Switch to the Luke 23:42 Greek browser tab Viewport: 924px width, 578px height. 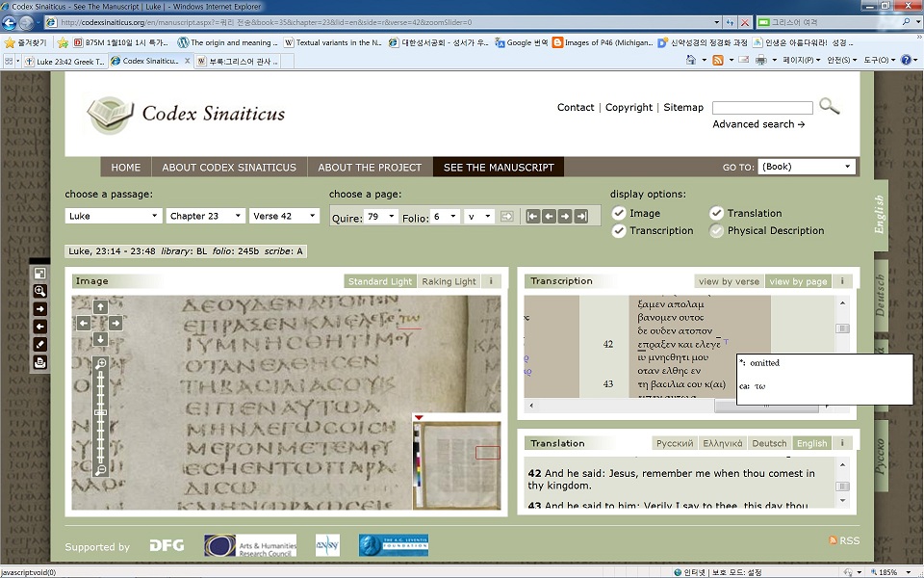point(64,62)
